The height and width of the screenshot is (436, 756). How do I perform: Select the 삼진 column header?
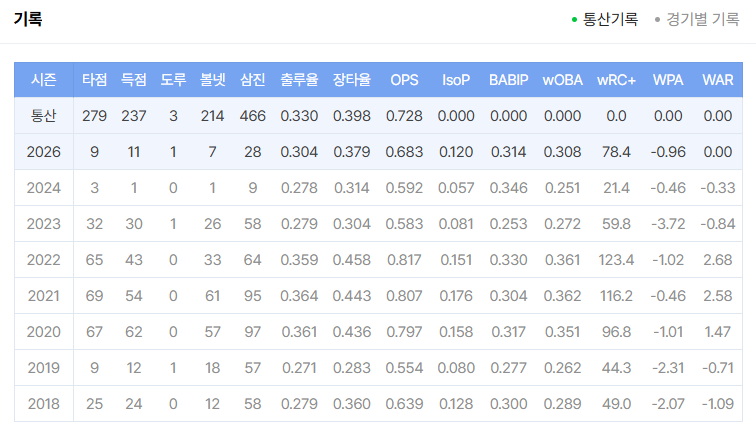(x=253, y=80)
